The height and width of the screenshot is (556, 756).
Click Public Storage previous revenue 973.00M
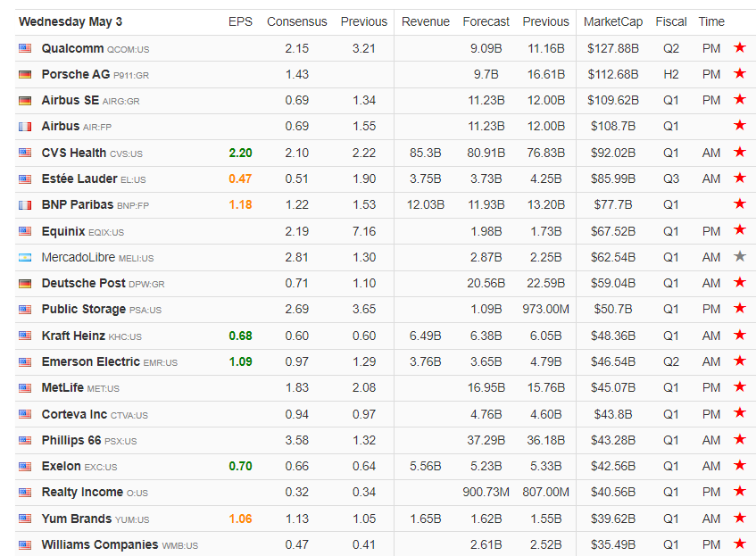[x=545, y=309]
